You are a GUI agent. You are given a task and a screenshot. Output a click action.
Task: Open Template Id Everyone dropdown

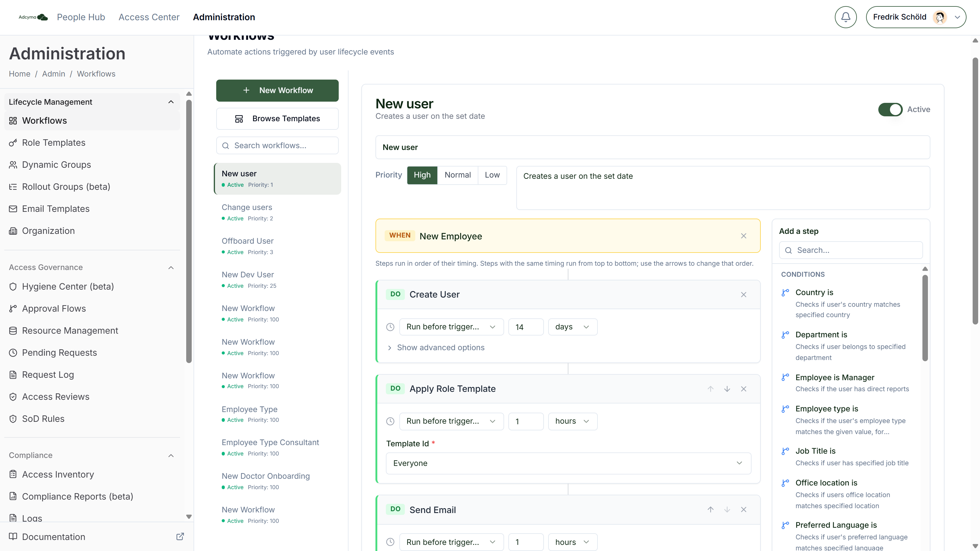click(x=568, y=463)
